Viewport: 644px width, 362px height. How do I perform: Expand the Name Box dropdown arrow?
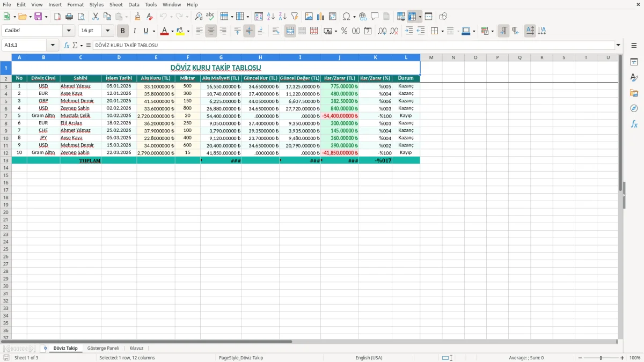click(x=53, y=46)
